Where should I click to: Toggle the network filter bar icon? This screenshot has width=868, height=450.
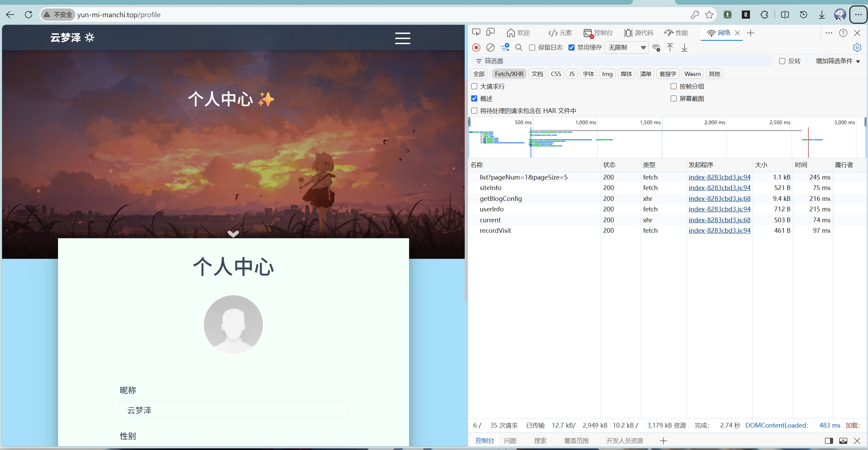tap(505, 47)
